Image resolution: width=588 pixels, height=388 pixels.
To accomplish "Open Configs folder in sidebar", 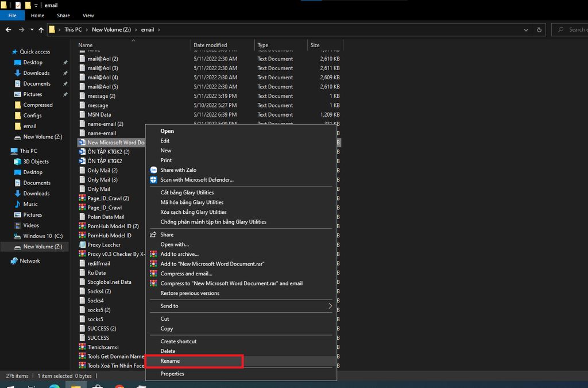I will (x=32, y=116).
